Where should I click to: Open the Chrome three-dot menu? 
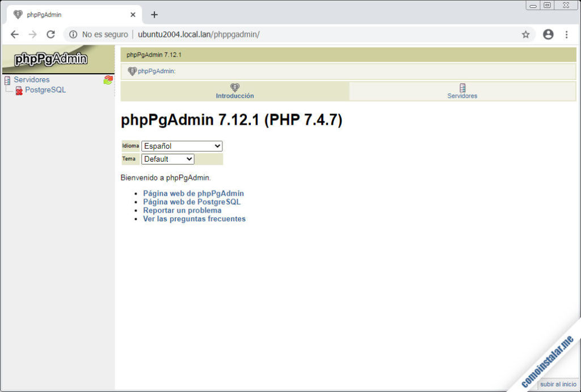(567, 34)
